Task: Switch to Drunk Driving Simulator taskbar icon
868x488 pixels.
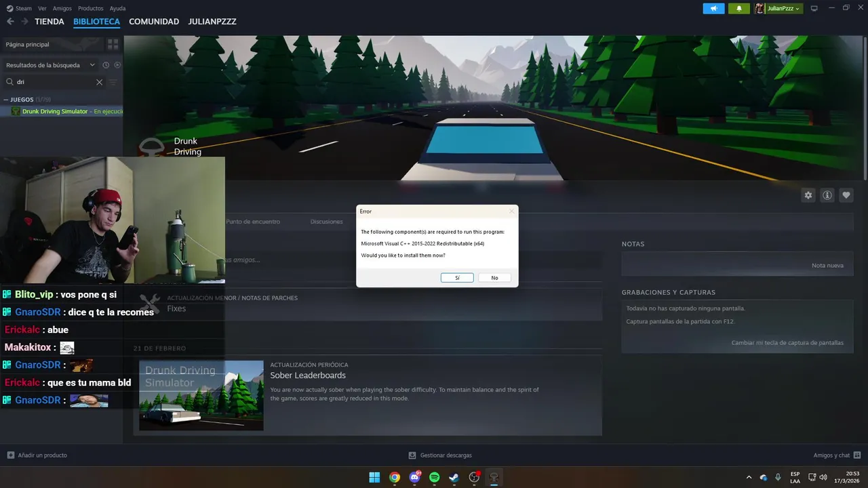Action: 494,477
